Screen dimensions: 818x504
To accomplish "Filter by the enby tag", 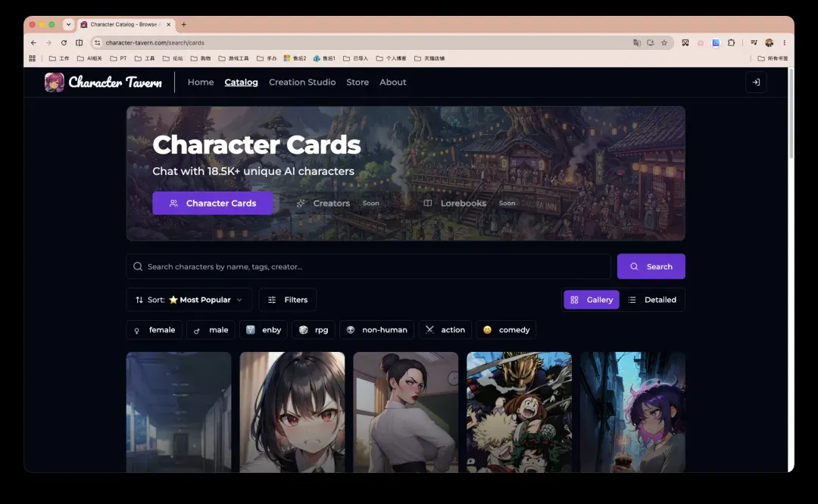I will (264, 330).
